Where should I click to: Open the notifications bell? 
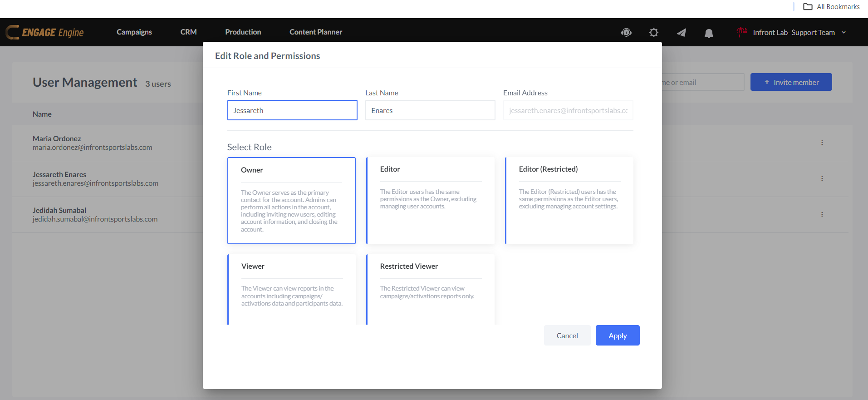click(x=709, y=33)
